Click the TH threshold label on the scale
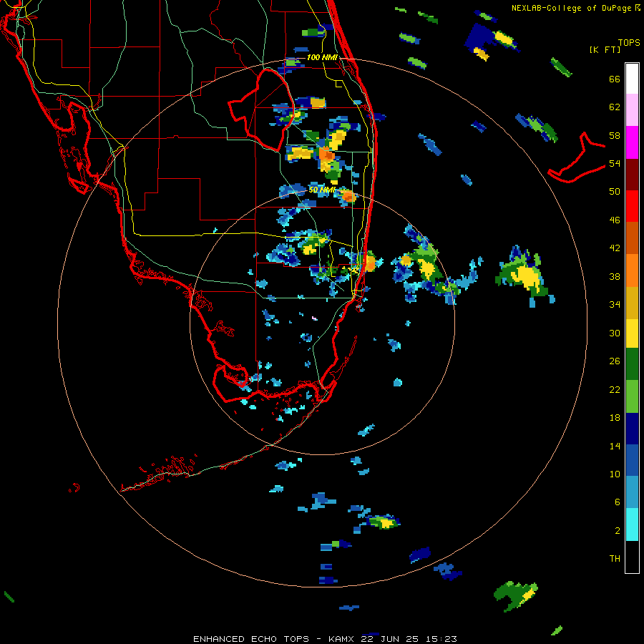644x644 pixels. (x=615, y=559)
